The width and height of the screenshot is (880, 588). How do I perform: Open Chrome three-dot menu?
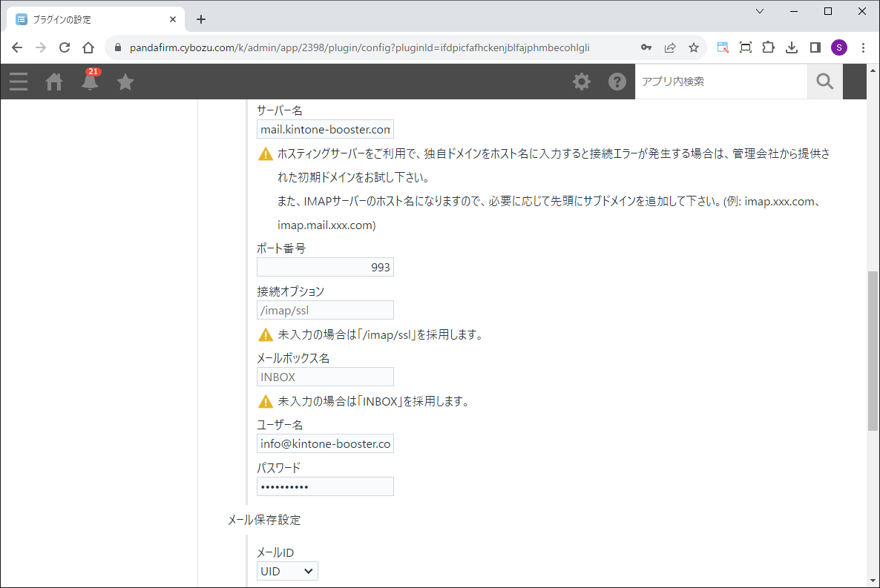tap(863, 47)
